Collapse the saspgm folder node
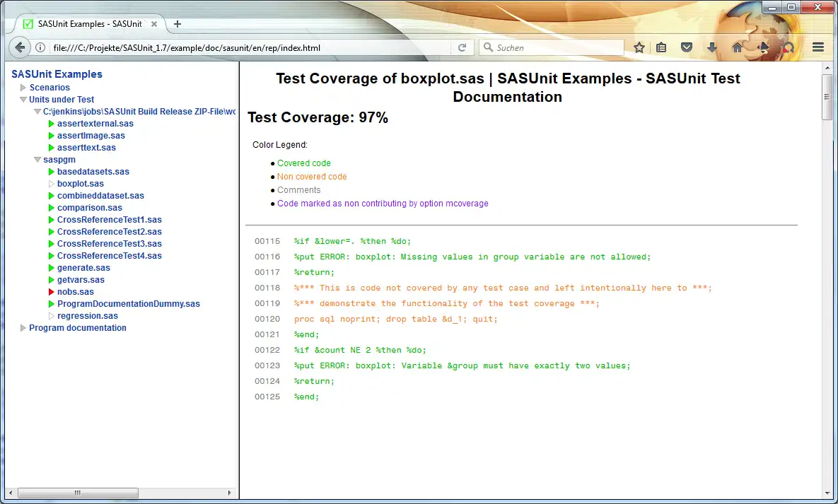 37,160
